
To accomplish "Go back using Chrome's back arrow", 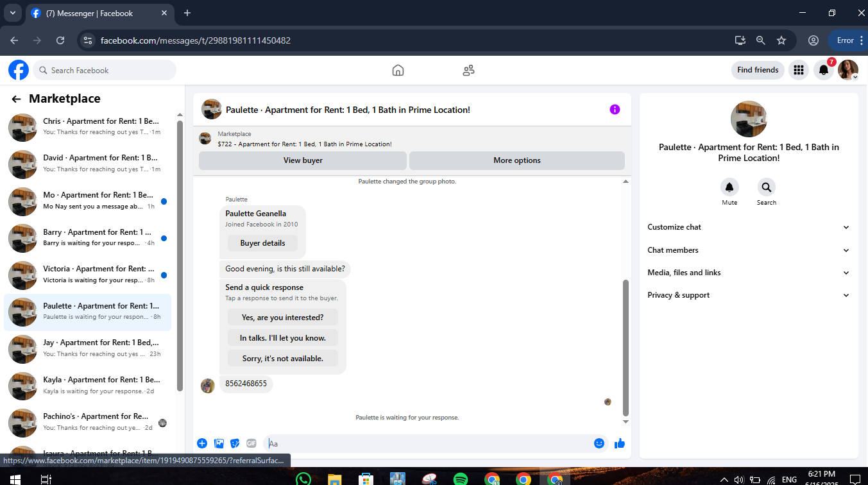I will (x=14, y=40).
